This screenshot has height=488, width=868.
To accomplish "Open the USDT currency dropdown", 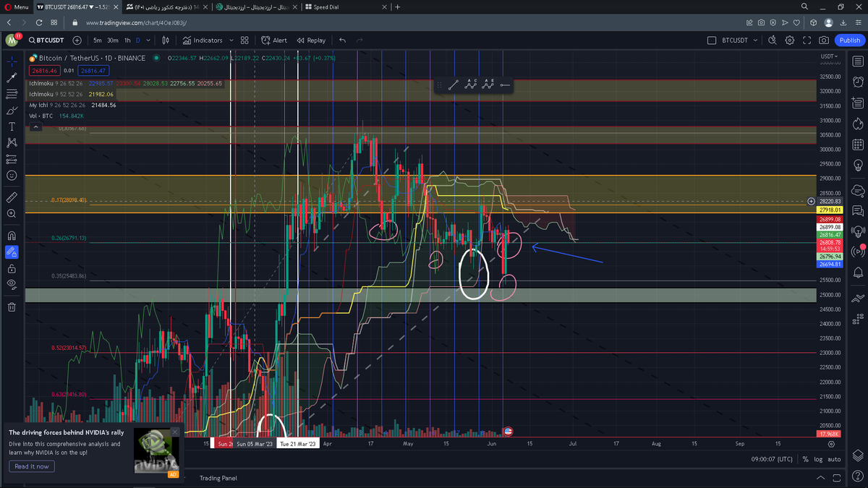I will pyautogui.click(x=829, y=56).
